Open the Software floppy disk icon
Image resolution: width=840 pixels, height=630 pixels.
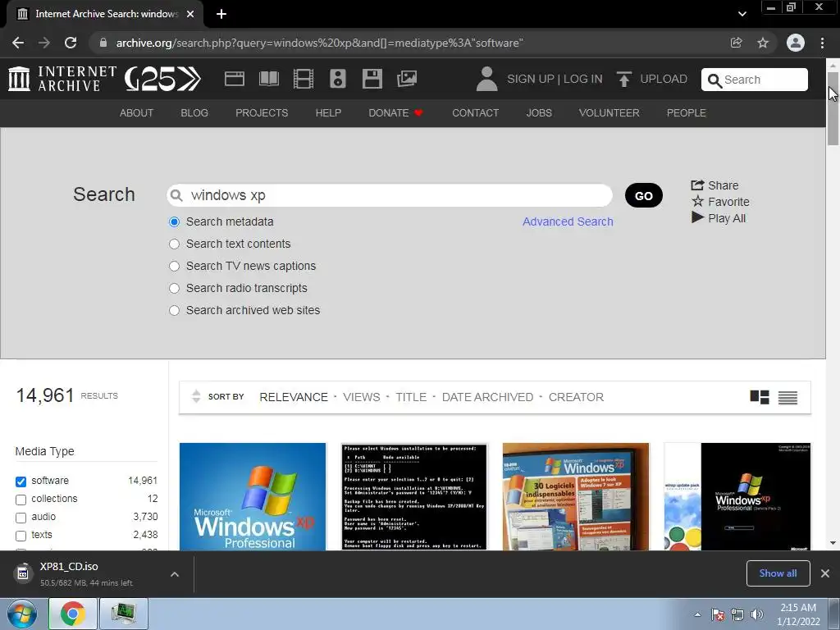372,79
